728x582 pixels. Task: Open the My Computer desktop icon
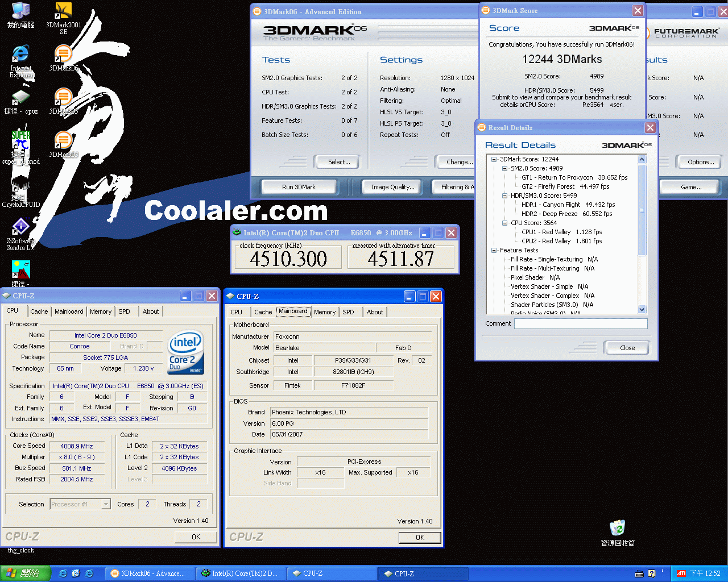click(20, 15)
